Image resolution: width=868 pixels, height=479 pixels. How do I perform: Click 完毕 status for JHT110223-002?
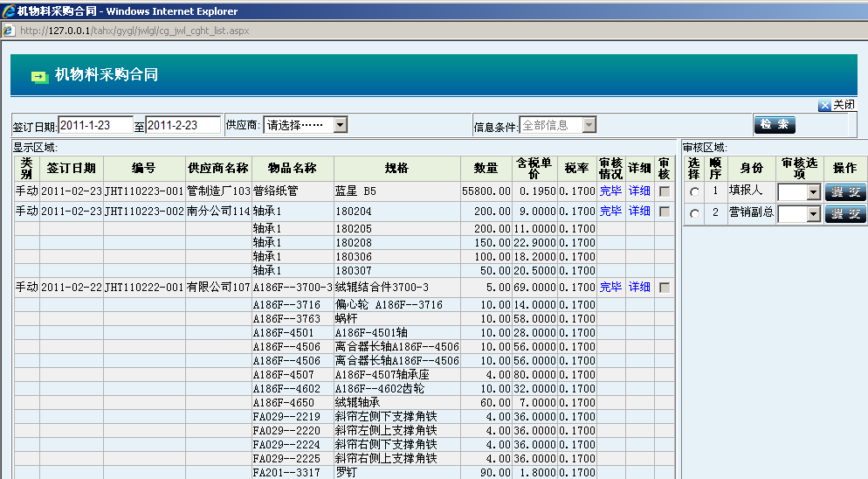pos(610,211)
